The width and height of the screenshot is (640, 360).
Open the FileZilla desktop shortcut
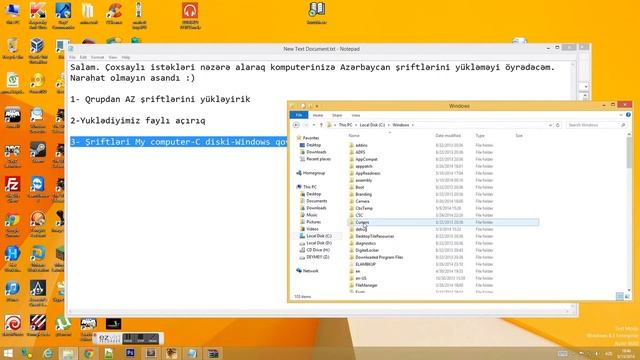click(12, 189)
